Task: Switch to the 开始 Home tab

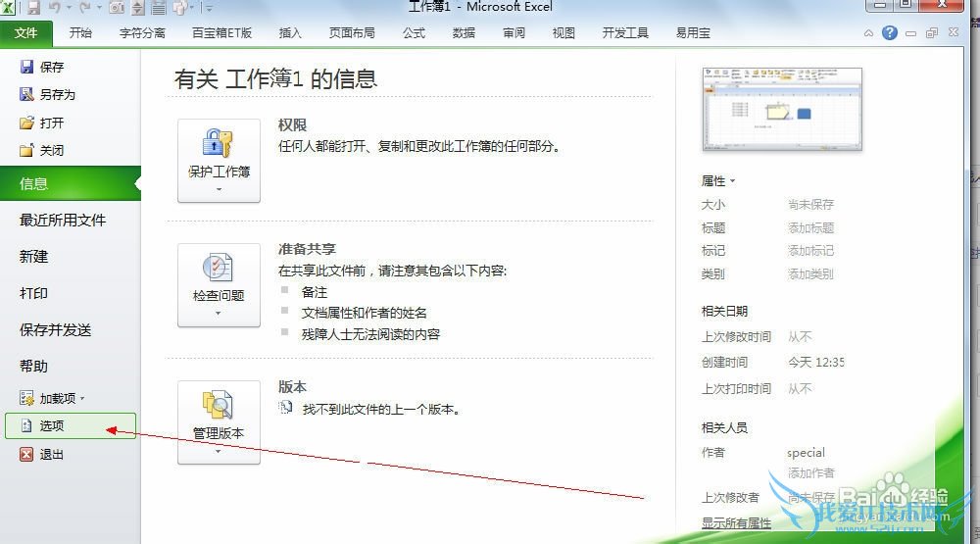Action: (80, 33)
